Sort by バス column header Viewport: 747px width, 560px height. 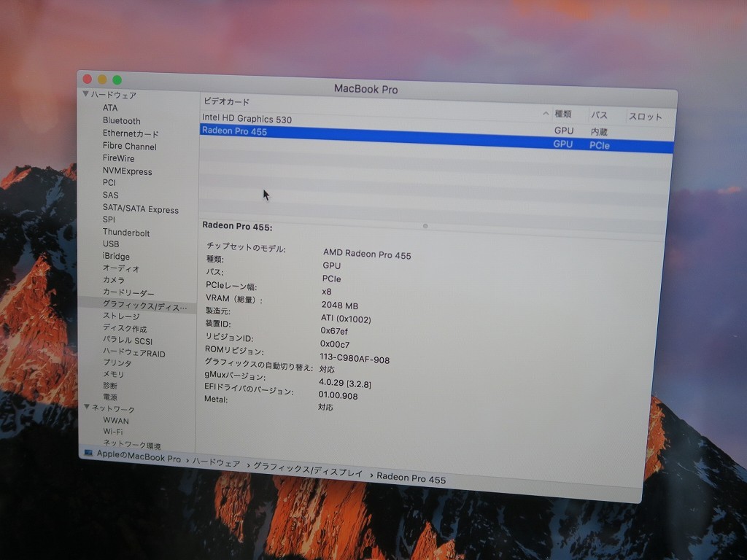point(600,115)
